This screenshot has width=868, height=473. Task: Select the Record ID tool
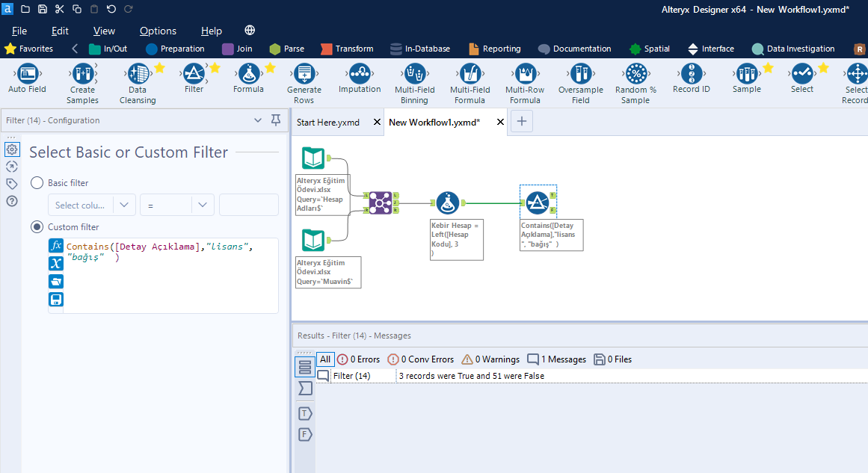point(691,74)
